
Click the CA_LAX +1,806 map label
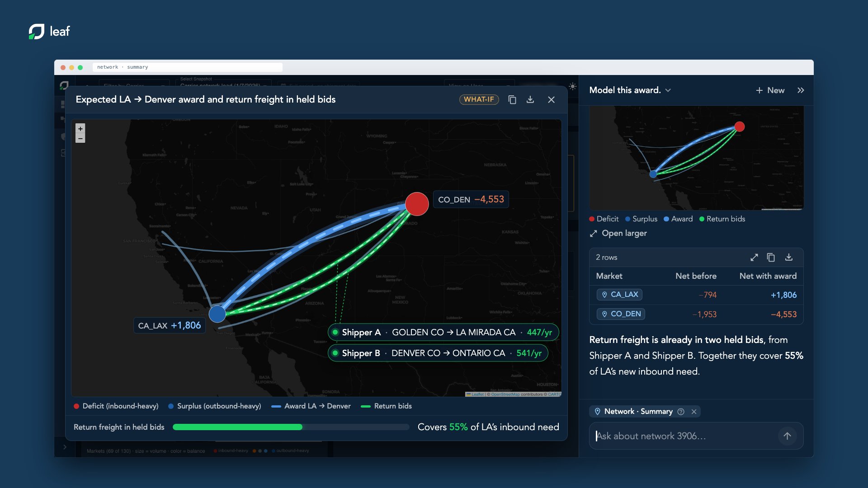point(170,325)
